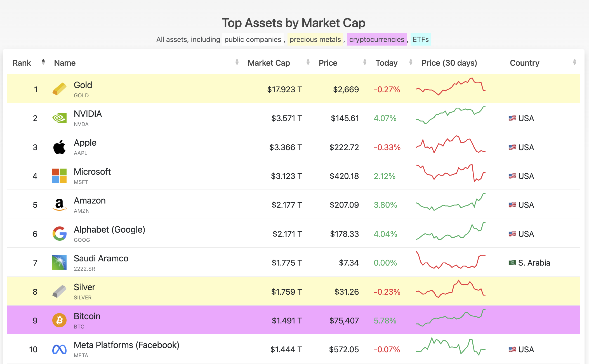Image resolution: width=589 pixels, height=364 pixels.
Task: Filter by public companies tag
Action: click(x=253, y=39)
